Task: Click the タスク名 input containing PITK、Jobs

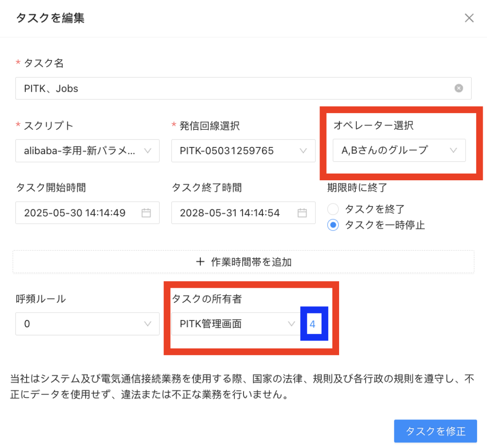Action: click(x=243, y=88)
